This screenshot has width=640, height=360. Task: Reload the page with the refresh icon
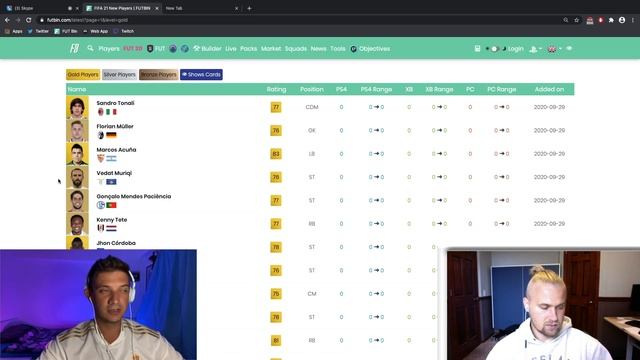point(29,20)
